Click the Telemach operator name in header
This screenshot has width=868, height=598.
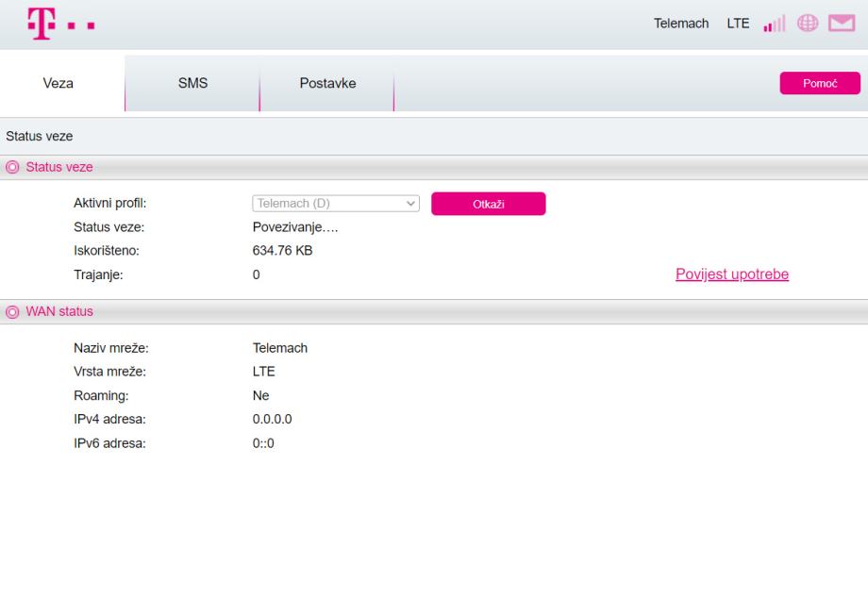pyautogui.click(x=681, y=24)
